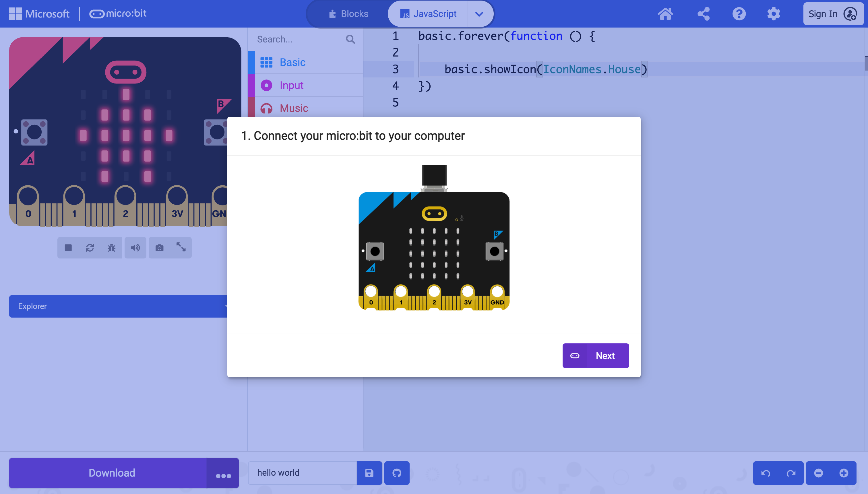Screen dimensions: 868x494
Task: Open the GitHub repository button
Action: pyautogui.click(x=397, y=472)
